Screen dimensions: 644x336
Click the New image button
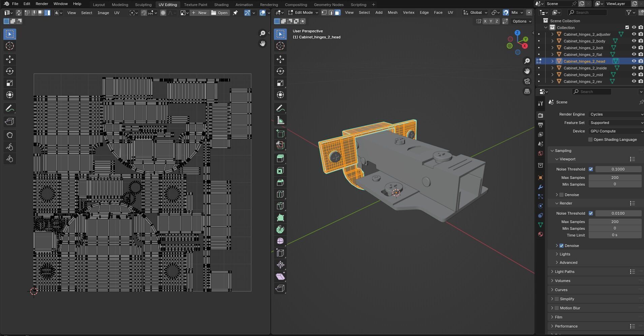click(x=199, y=13)
